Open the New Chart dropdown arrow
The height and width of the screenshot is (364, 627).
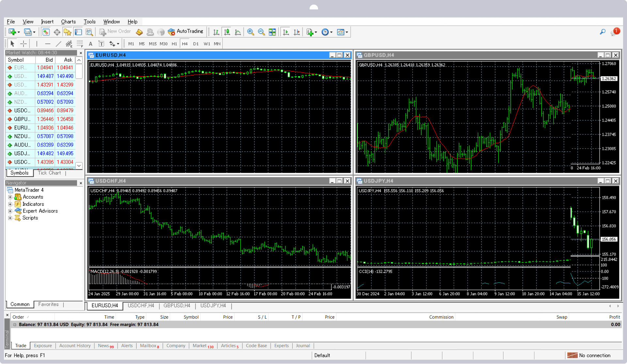click(x=19, y=32)
